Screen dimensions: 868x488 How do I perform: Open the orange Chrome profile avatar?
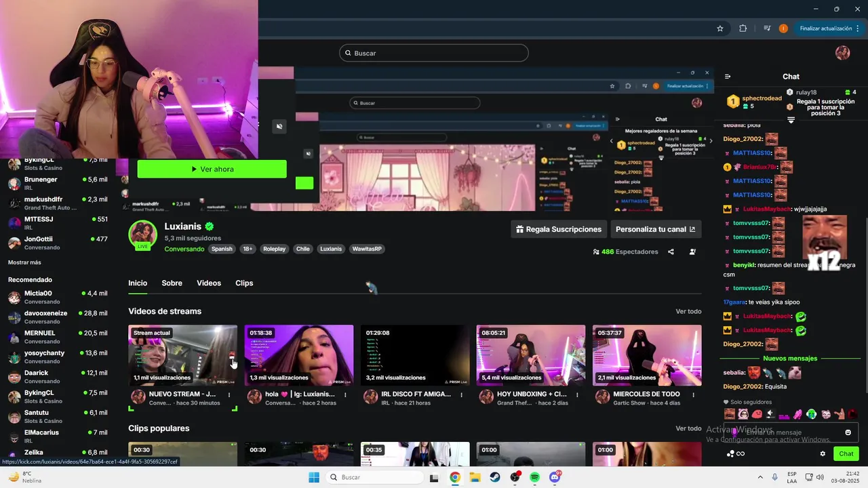click(783, 28)
